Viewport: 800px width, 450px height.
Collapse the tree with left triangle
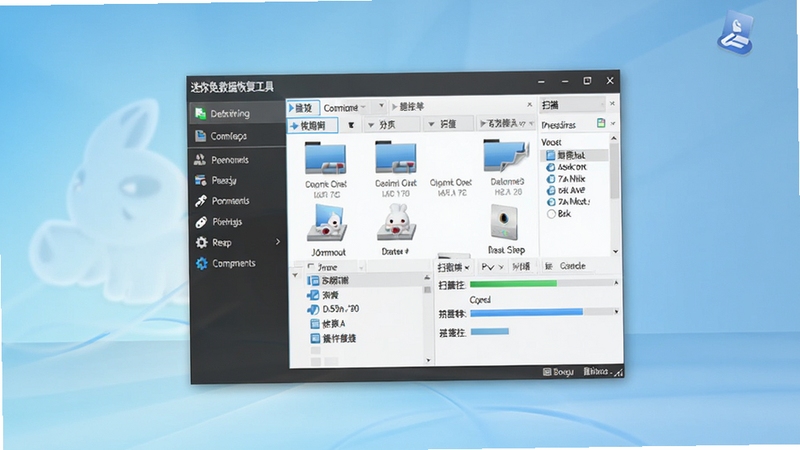[x=295, y=276]
